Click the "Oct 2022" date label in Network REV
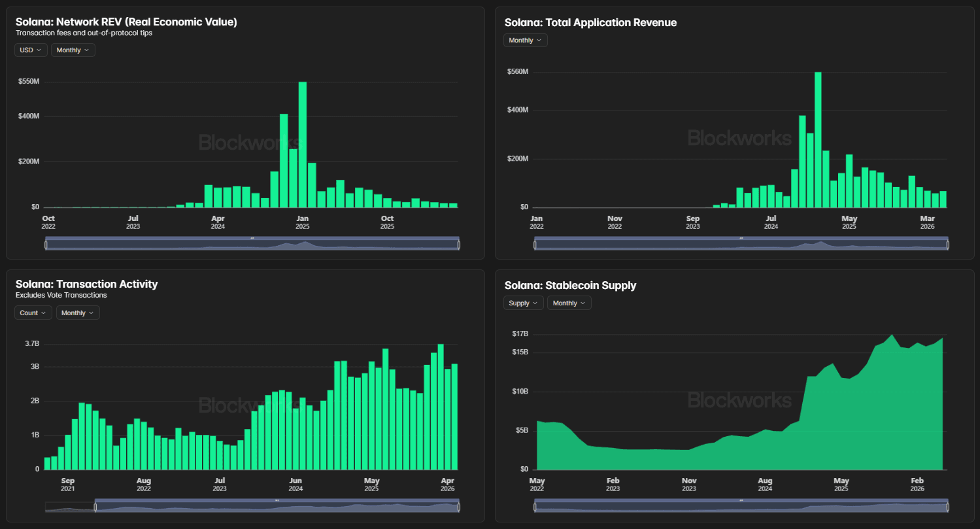Screen dimensions: 980x529 48,222
